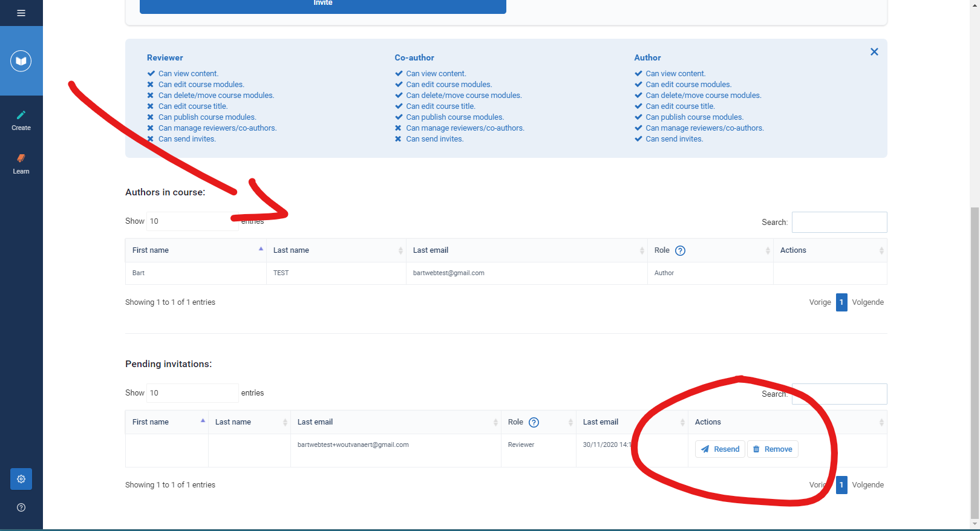Select bartwebtest+woutvanaert@gmail.com cell
Image resolution: width=980 pixels, height=531 pixels.
click(x=396, y=451)
